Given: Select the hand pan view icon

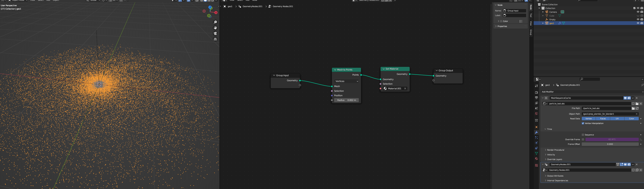Looking at the screenshot, I should point(215,28).
